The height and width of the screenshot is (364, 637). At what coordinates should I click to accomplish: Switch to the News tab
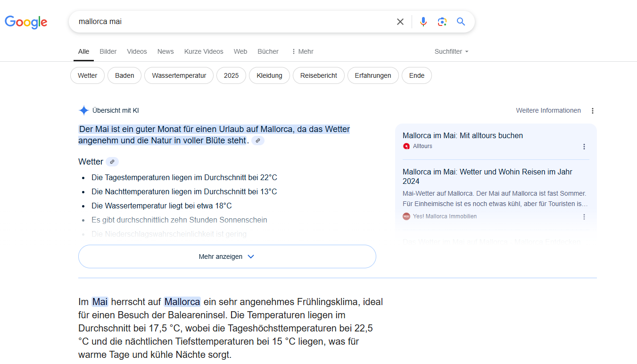coord(165,51)
